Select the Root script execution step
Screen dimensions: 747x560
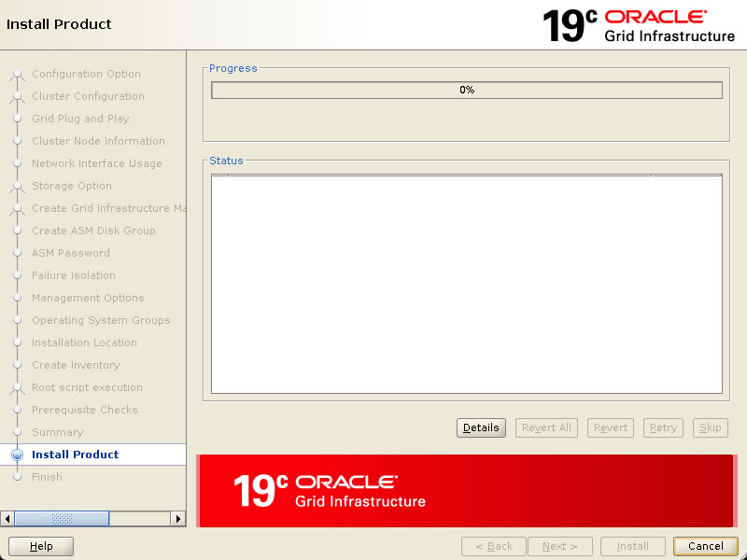coord(87,387)
